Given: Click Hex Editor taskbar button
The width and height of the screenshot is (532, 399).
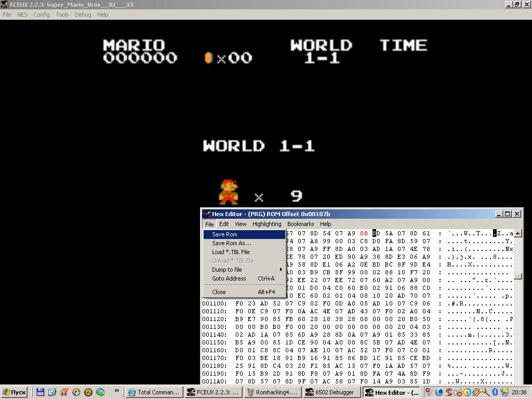Looking at the screenshot, I should pos(392,392).
